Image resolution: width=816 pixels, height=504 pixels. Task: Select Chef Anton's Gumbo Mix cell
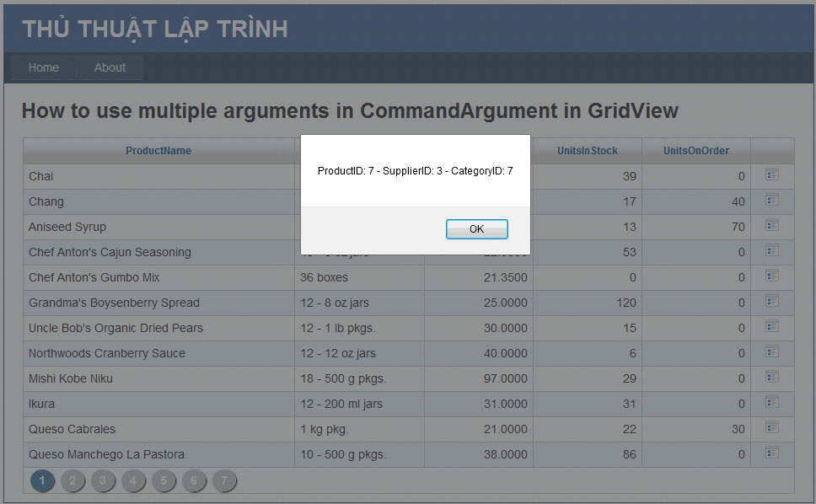point(158,278)
